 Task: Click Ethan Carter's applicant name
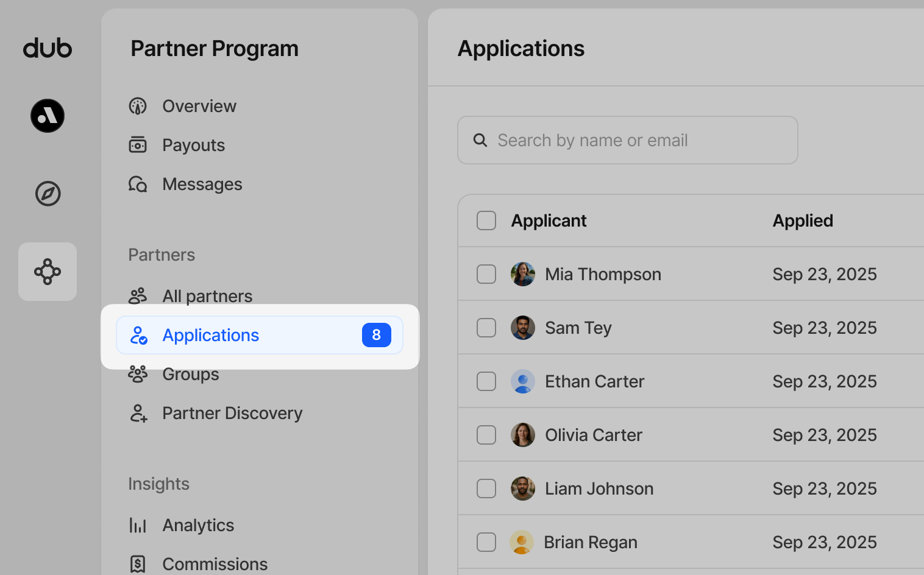pyautogui.click(x=594, y=381)
